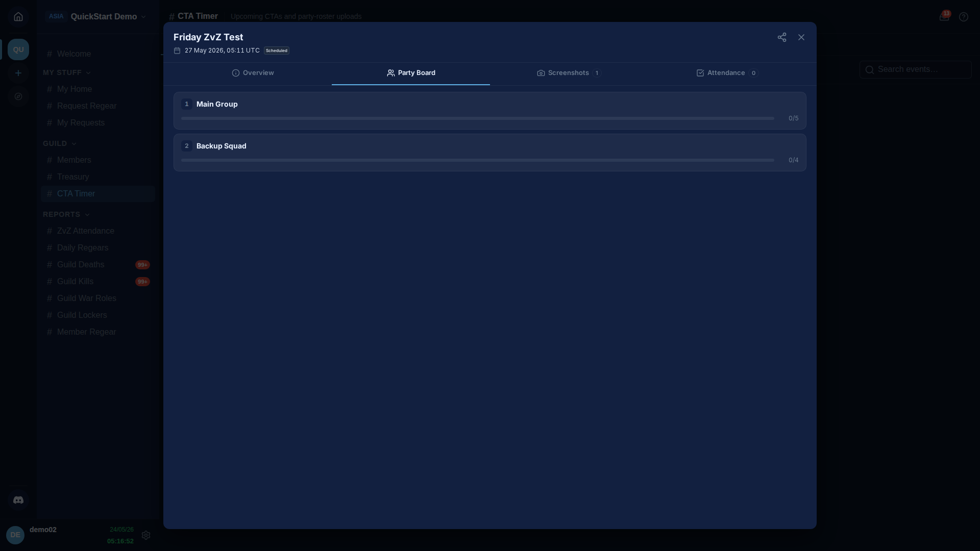Viewport: 980px width, 551px height.
Task: Close the Friday ZvZ Test dialog
Action: 801,37
